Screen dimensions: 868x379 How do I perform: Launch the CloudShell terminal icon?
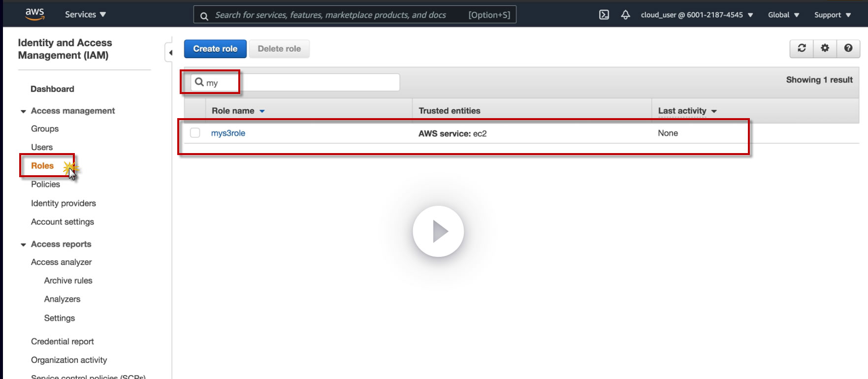coord(604,15)
